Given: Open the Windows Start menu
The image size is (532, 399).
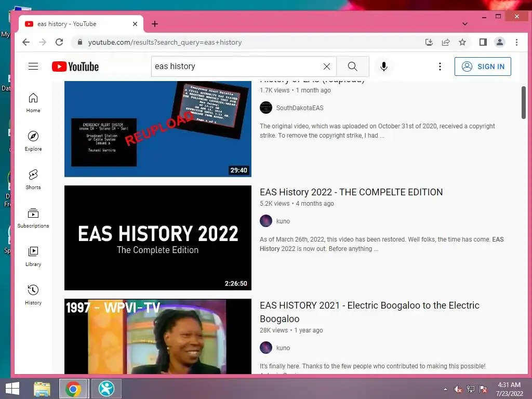Looking at the screenshot, I should 12,389.
